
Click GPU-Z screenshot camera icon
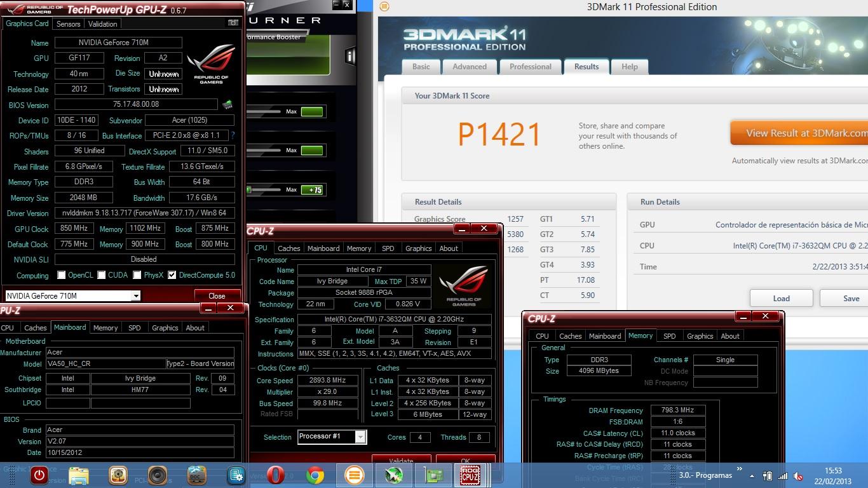[233, 23]
